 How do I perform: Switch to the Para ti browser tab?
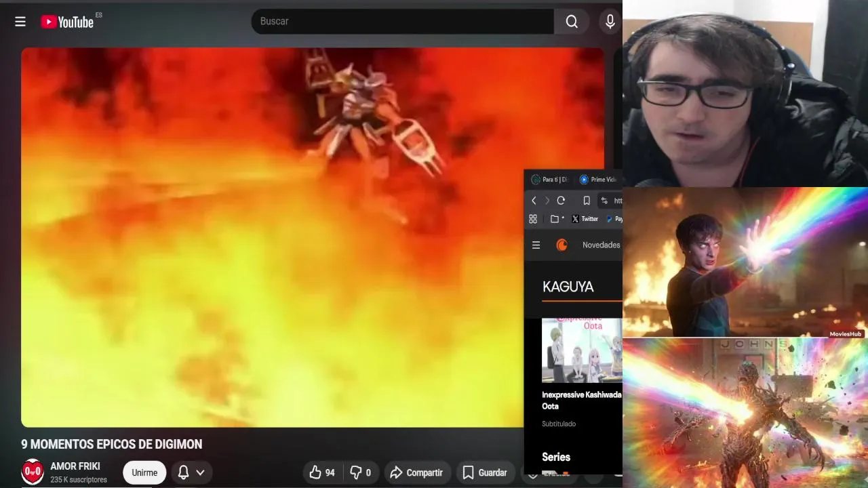click(549, 180)
